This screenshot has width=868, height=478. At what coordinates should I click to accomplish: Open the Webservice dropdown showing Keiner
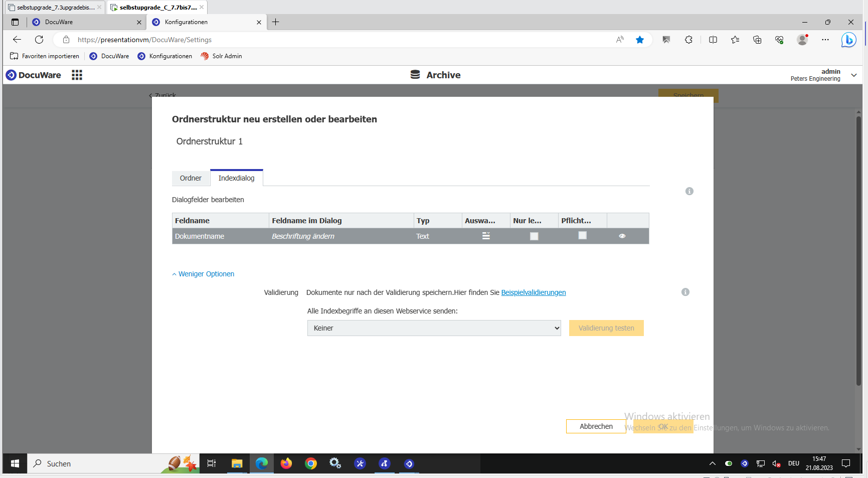(434, 328)
